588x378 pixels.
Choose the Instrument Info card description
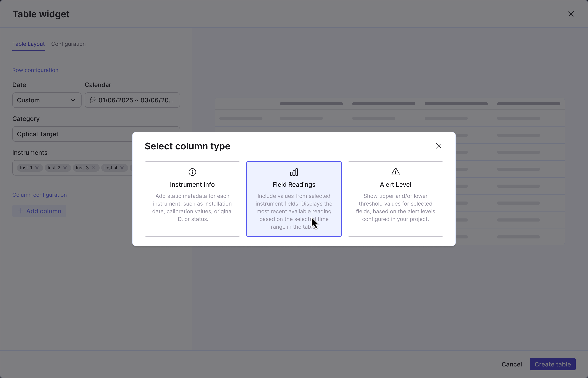click(192, 207)
